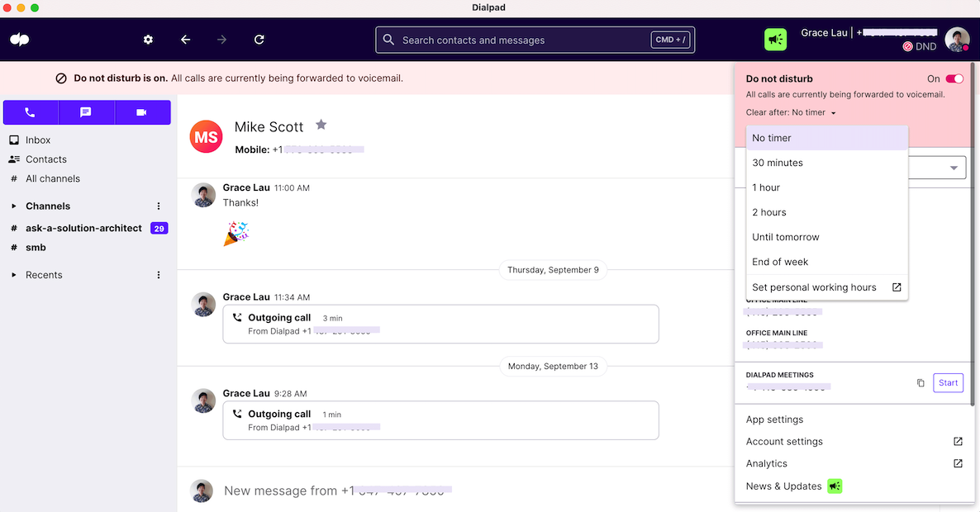Start a Dialpad meeting

click(x=948, y=382)
